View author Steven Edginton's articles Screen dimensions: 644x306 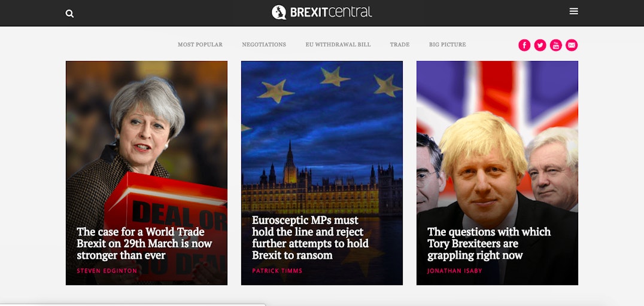tap(107, 271)
